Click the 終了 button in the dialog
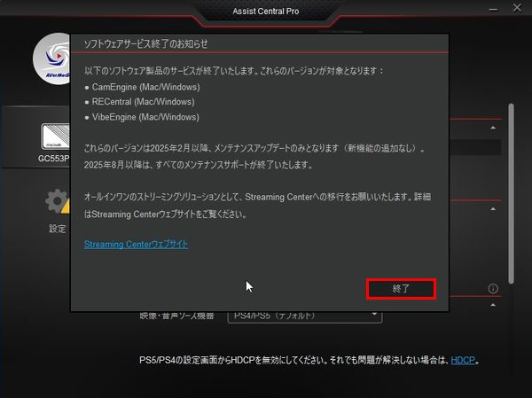 tap(401, 289)
